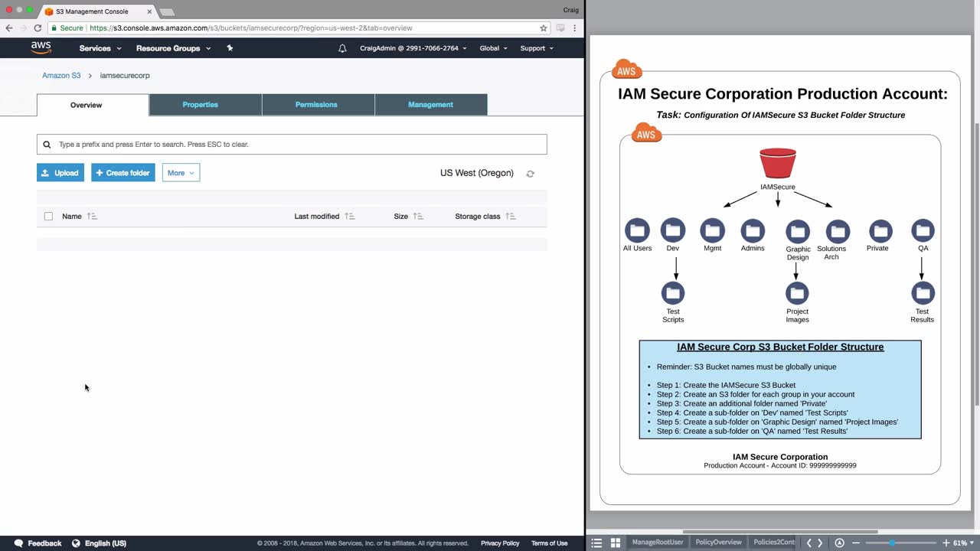
Task: Click the Feedback speech bubble icon
Action: pos(18,543)
